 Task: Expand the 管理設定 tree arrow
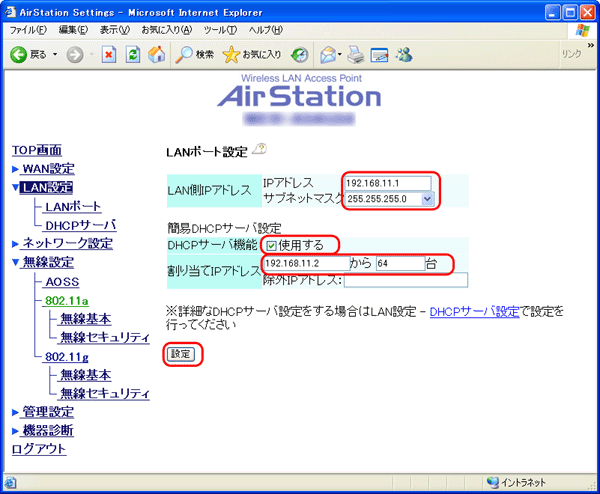click(x=15, y=412)
